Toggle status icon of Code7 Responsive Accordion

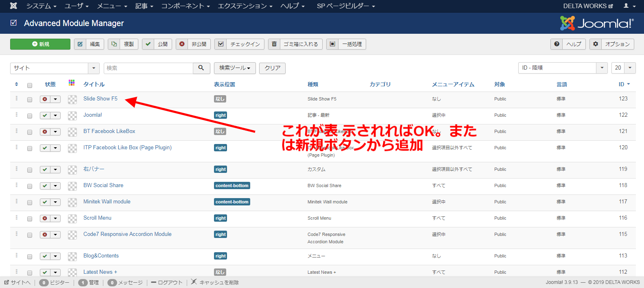click(x=45, y=235)
